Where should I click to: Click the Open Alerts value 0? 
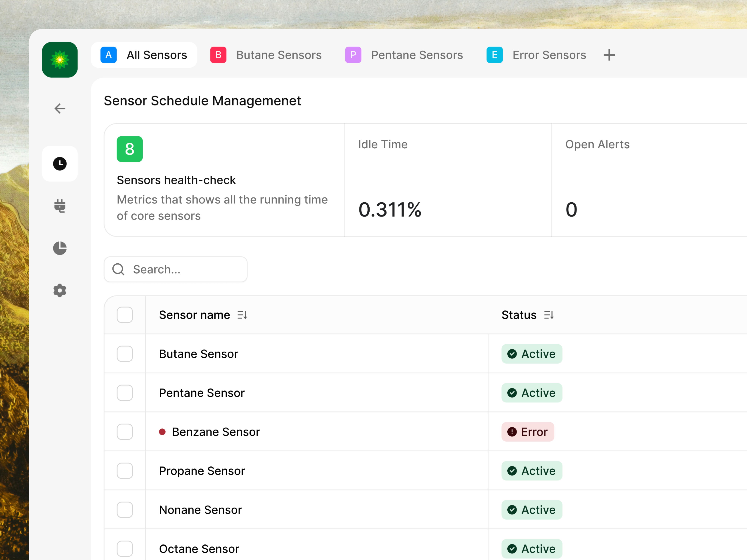571,209
